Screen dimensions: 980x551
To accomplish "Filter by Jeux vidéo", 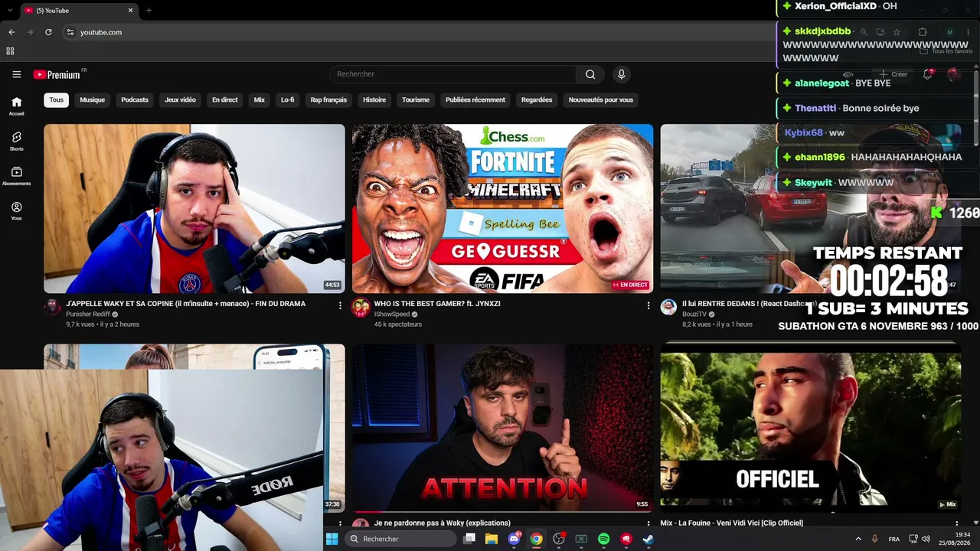I will [180, 99].
